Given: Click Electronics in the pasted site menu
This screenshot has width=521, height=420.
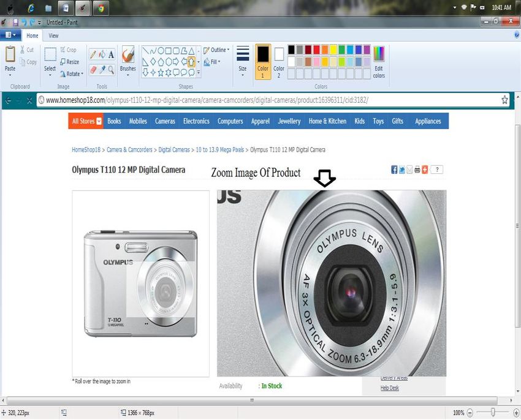Looking at the screenshot, I should click(196, 121).
